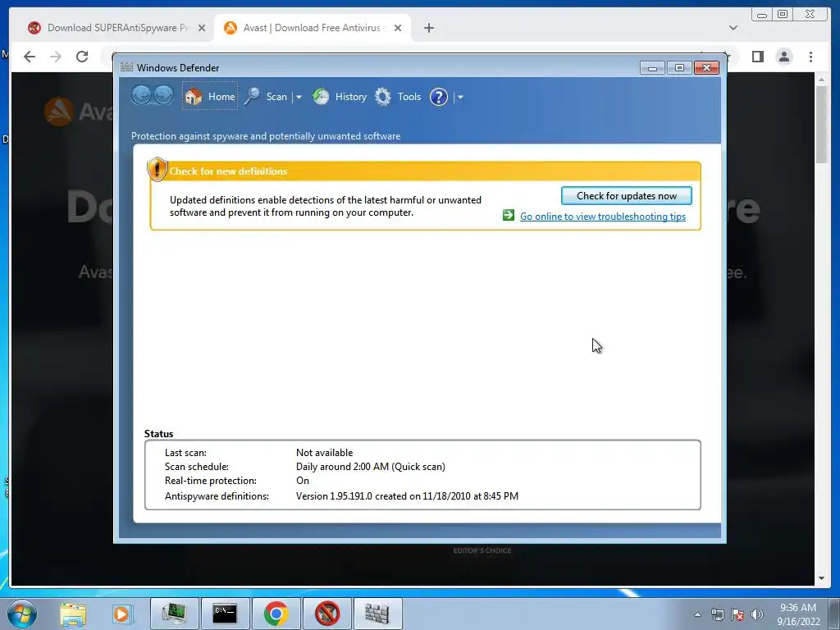This screenshot has width=840, height=630.
Task: Select the Real-time protection 'On' value
Action: pos(302,481)
